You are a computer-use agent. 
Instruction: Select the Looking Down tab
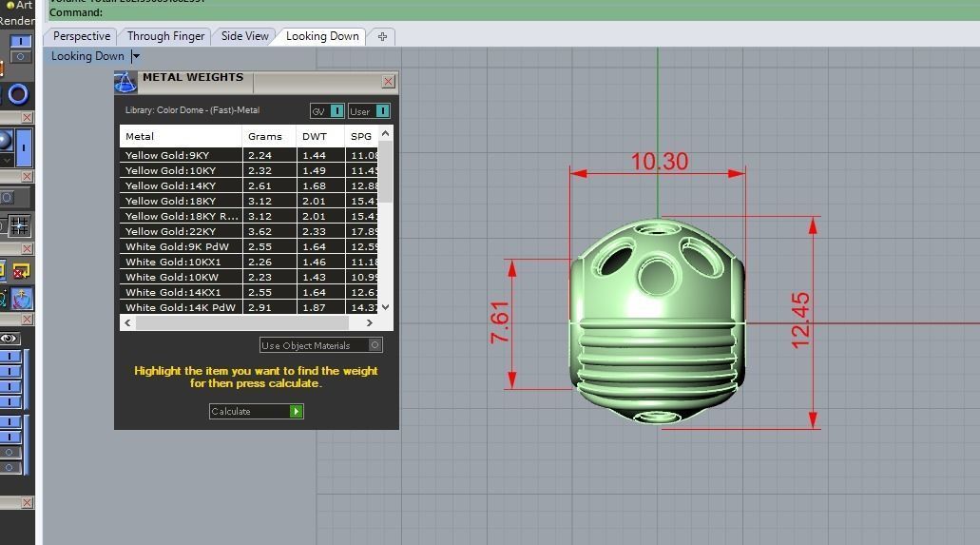(322, 36)
